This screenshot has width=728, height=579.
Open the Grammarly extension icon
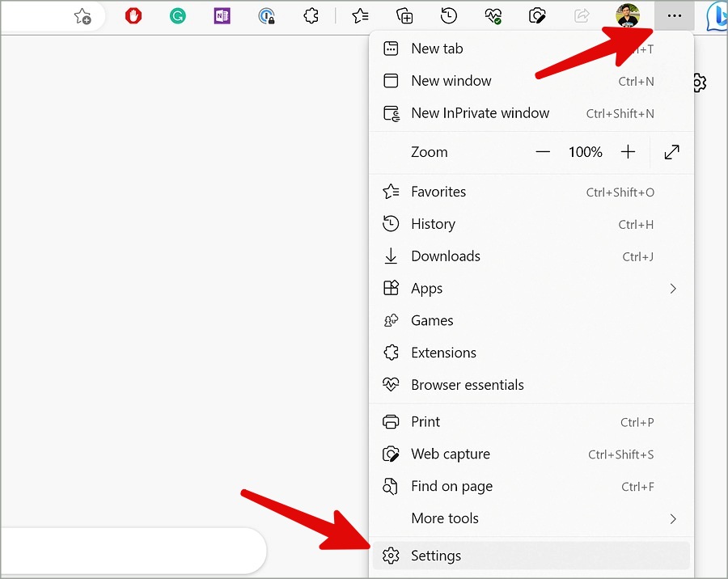point(177,16)
